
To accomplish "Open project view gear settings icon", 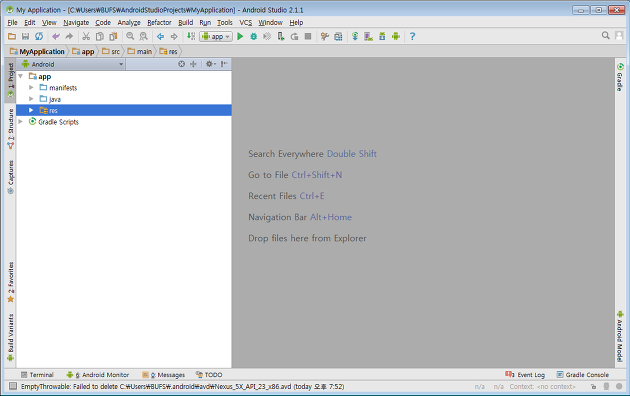I will [x=209, y=64].
